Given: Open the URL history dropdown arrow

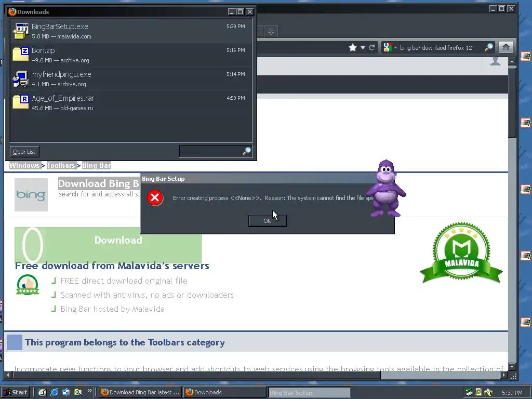Looking at the screenshot, I should coord(363,47).
